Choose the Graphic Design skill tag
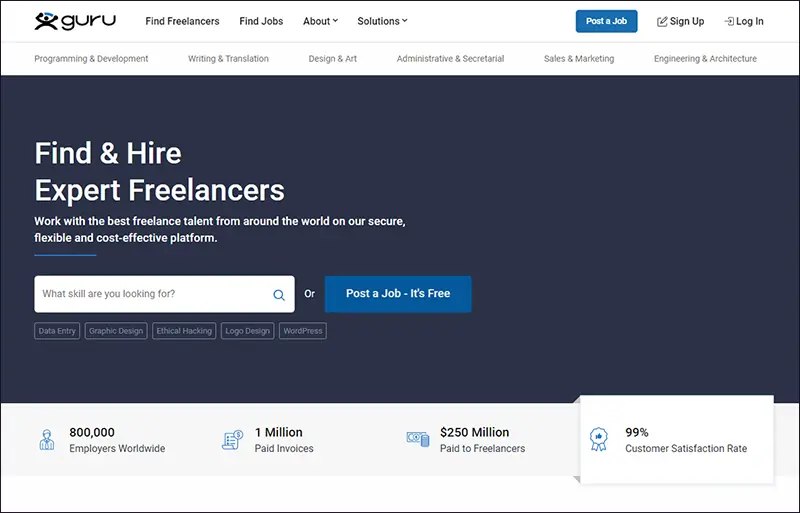The height and width of the screenshot is (513, 800). [x=116, y=331]
